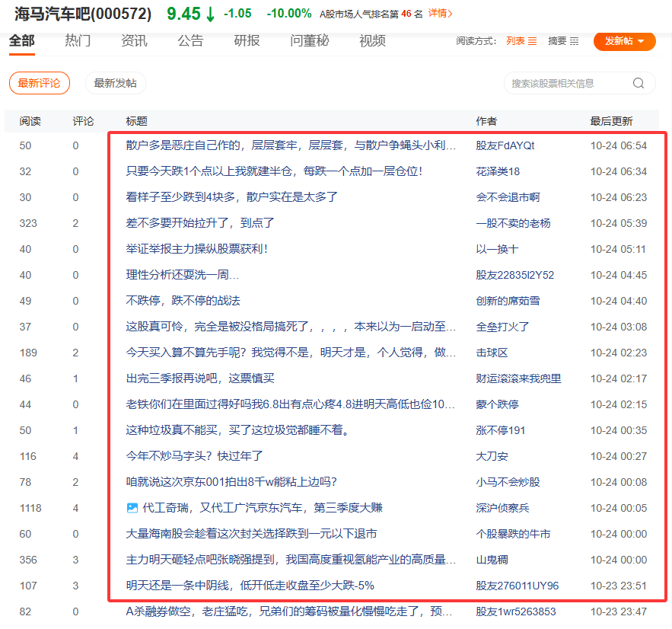Switch to the 热门 tab
The width and height of the screenshot is (672, 629).
pyautogui.click(x=78, y=41)
